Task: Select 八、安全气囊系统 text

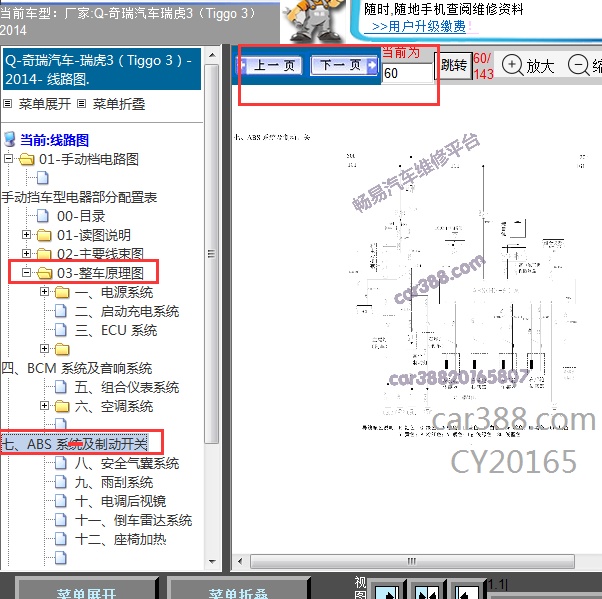Action: pyautogui.click(x=127, y=463)
